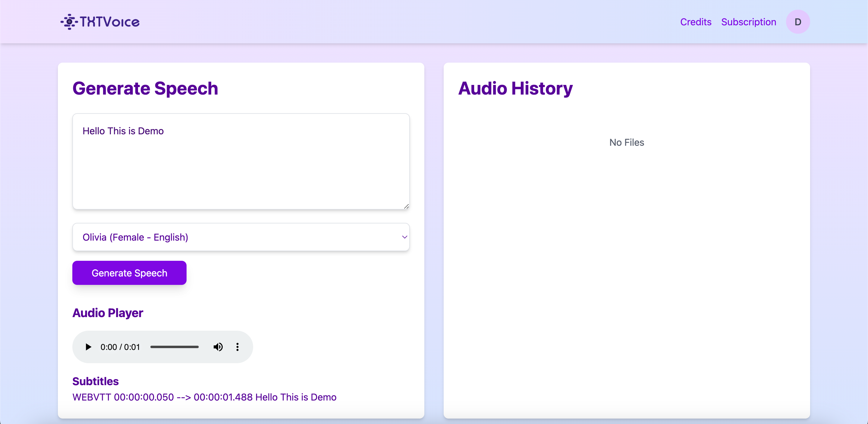Click the textarea resize handle
This screenshot has height=424, width=868.
406,207
